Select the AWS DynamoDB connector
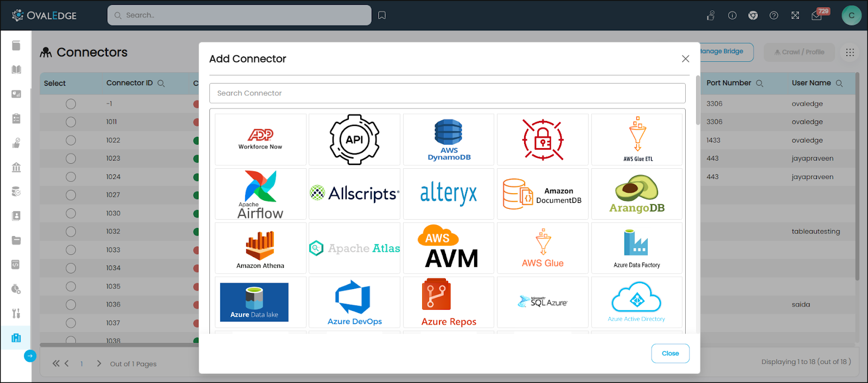This screenshot has height=383, width=868. pos(449,139)
